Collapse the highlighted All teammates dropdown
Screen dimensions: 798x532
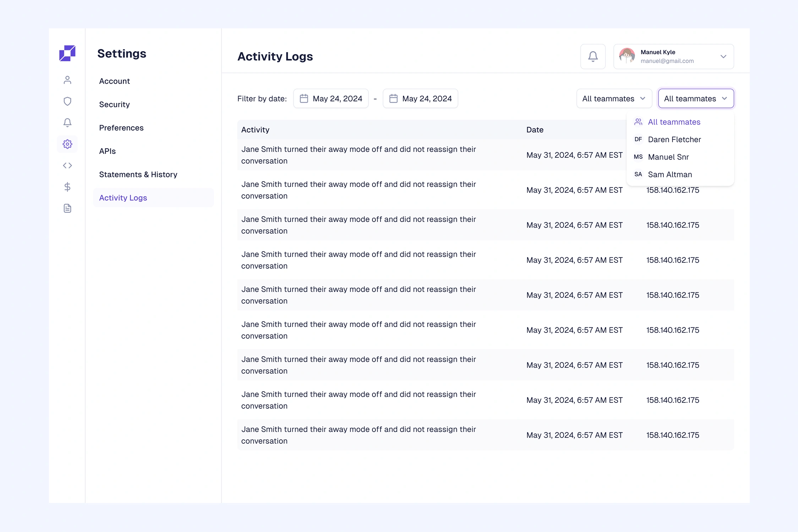[695, 99]
